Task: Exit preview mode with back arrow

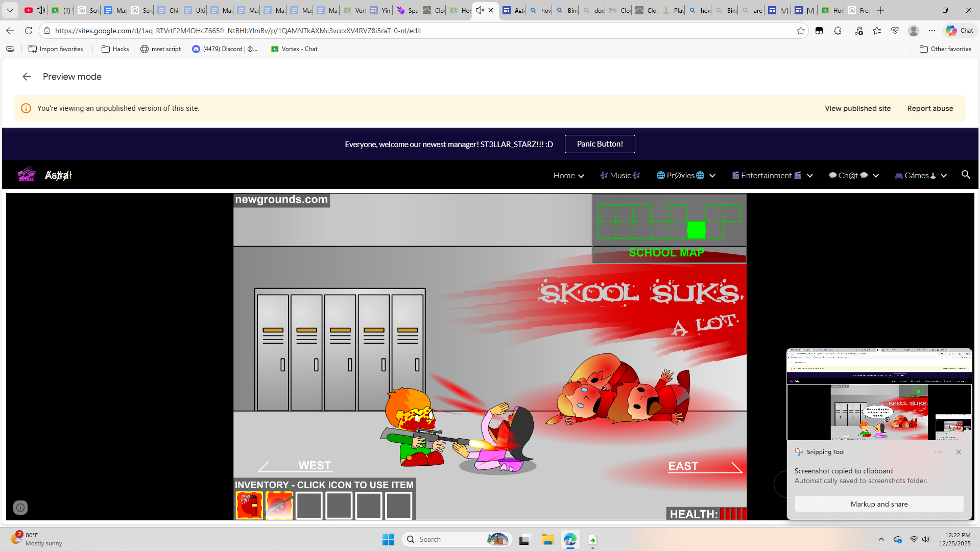Action: pyautogui.click(x=27, y=77)
